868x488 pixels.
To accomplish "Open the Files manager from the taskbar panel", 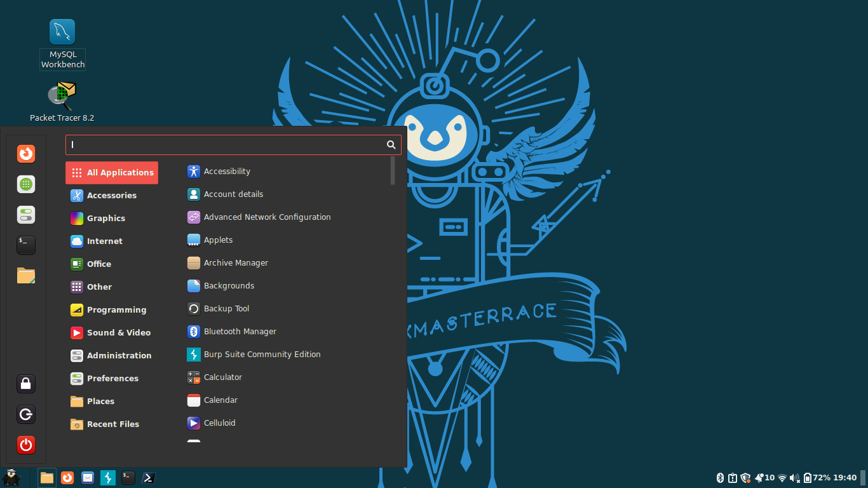I will [47, 478].
